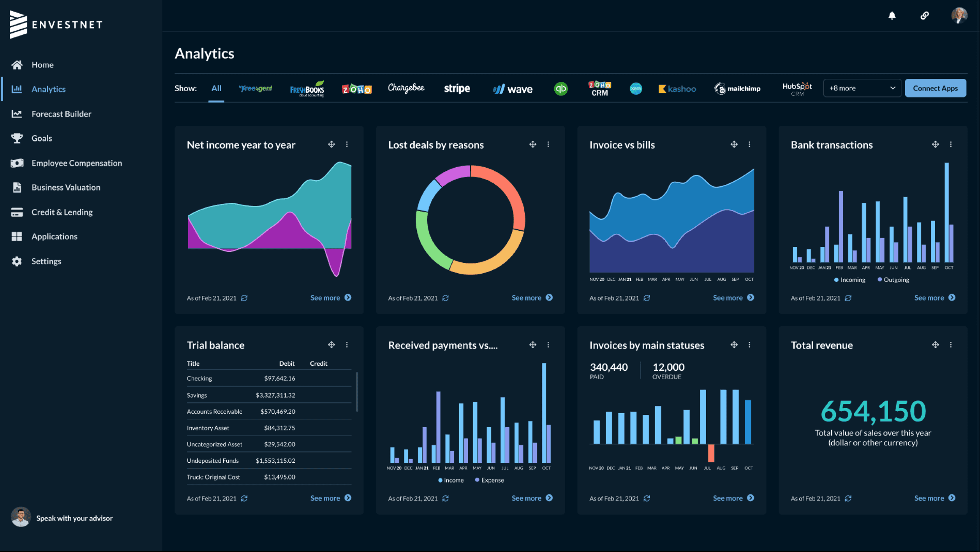Open options menu on Bank transactions
Screen dimensions: 980x552
click(x=951, y=144)
